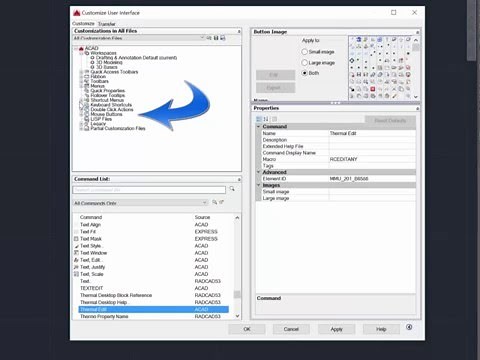Select Quick Properties in the tree
The height and width of the screenshot is (360, 480).
point(108,91)
